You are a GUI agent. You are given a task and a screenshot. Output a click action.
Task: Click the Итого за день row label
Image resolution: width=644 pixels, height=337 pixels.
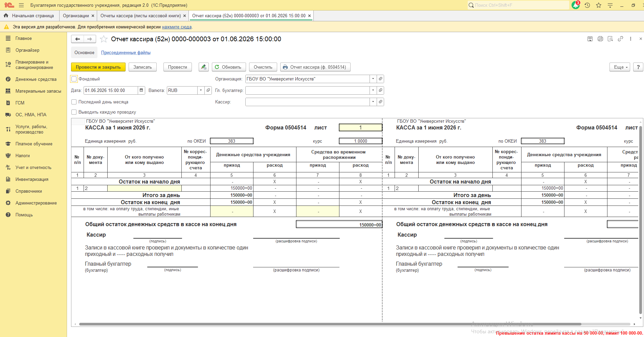coord(161,195)
